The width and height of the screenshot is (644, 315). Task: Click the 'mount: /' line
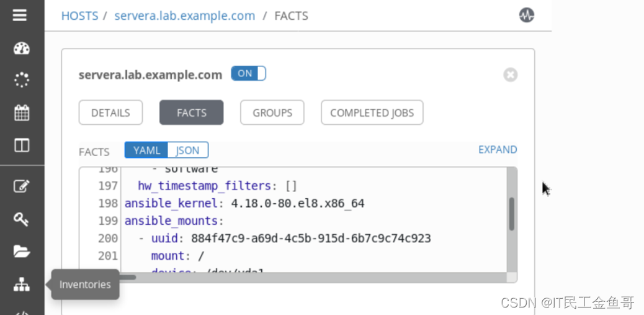point(177,256)
